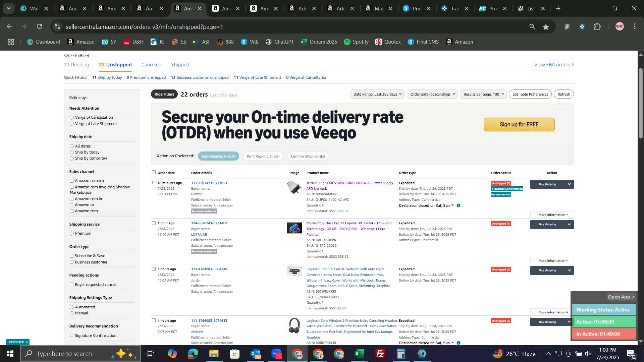644x362 pixels.
Task: Expand Destination closed on Sat, Sun for Denton order
Action: point(426,205)
